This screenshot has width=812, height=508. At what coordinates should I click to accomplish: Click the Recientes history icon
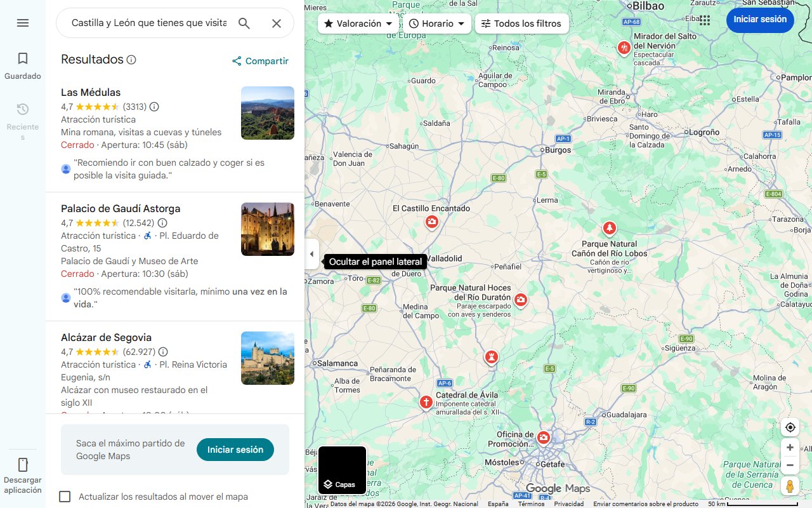[x=23, y=109]
